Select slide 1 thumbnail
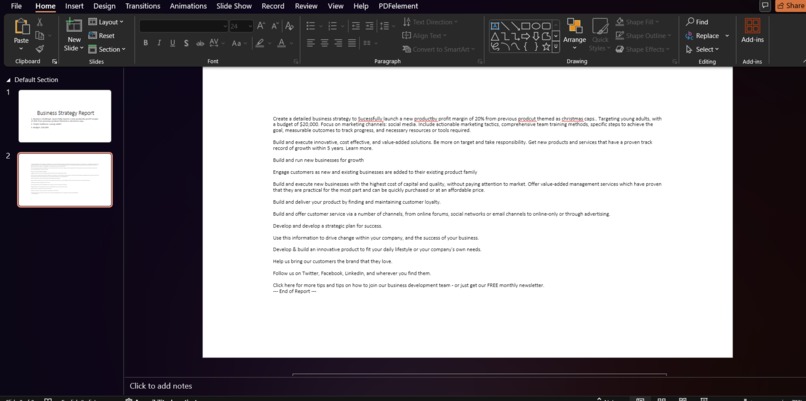This screenshot has height=401, width=806. 65,116
